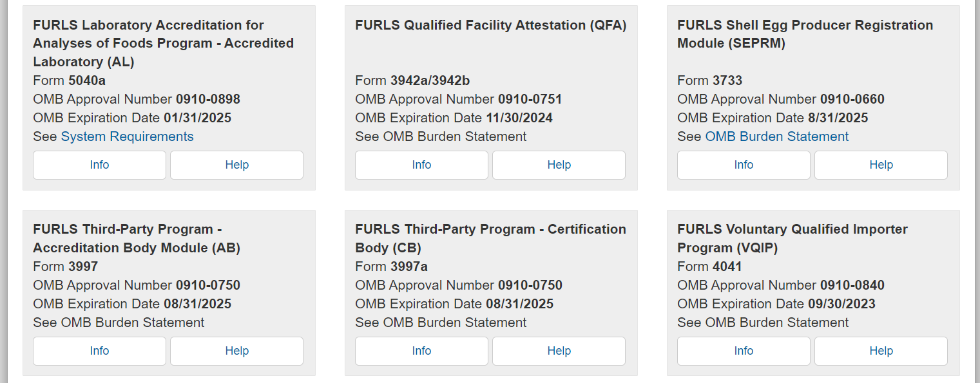The image size is (980, 383).
Task: Open the System Requirements link
Action: tap(127, 136)
